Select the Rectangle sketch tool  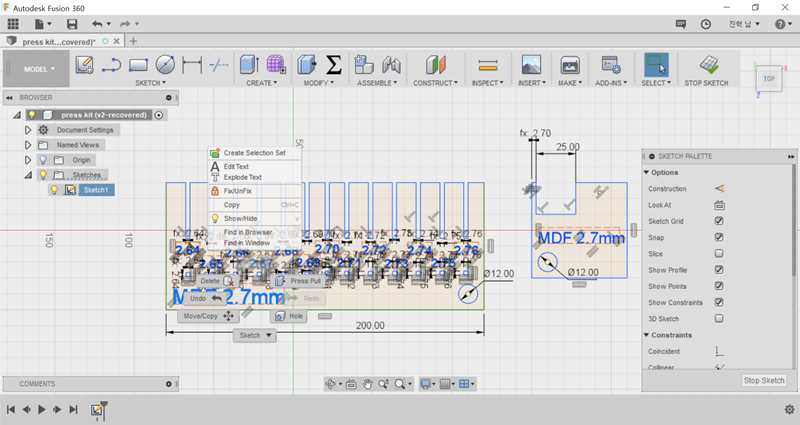click(x=138, y=65)
